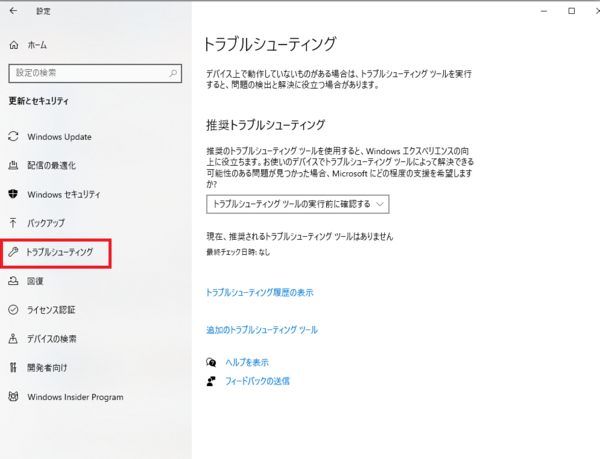Click the フィードバックの送信 person icon

tap(211, 381)
